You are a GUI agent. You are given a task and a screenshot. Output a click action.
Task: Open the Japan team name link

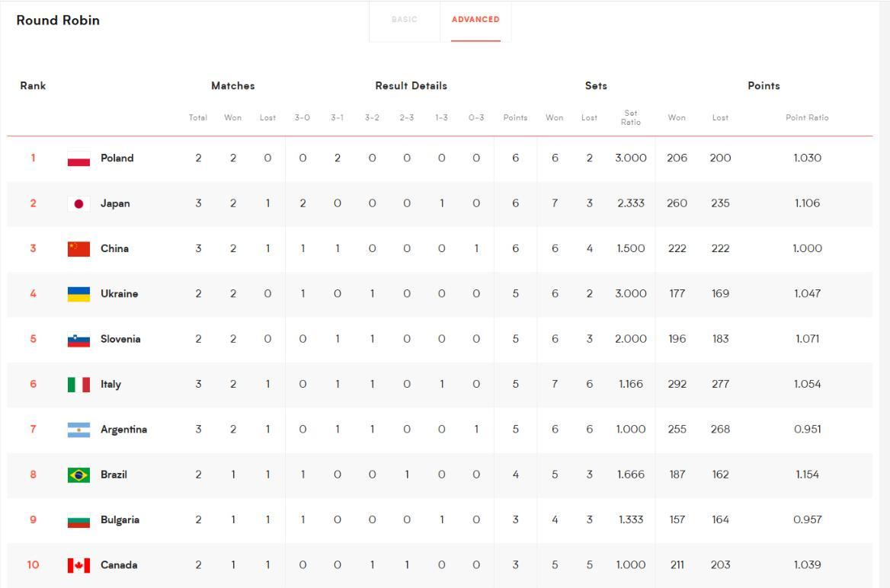coord(115,203)
